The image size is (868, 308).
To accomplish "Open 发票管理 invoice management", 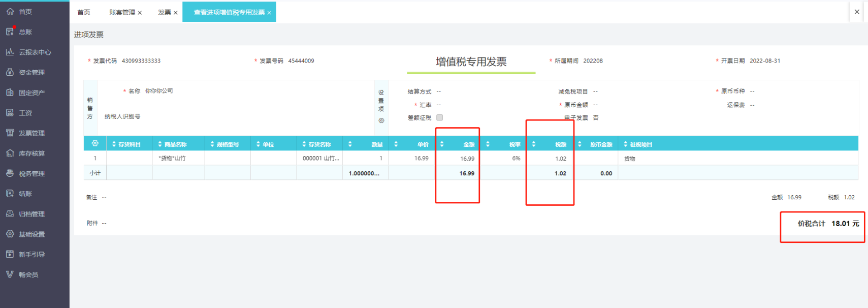I will (31, 133).
